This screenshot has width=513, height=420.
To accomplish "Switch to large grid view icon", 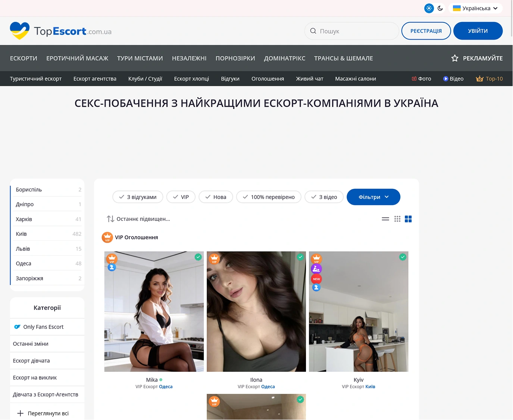I will (x=408, y=219).
